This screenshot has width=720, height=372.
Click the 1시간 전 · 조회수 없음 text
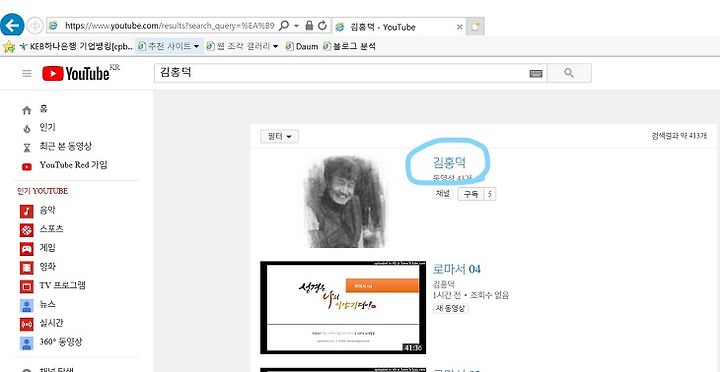click(471, 295)
